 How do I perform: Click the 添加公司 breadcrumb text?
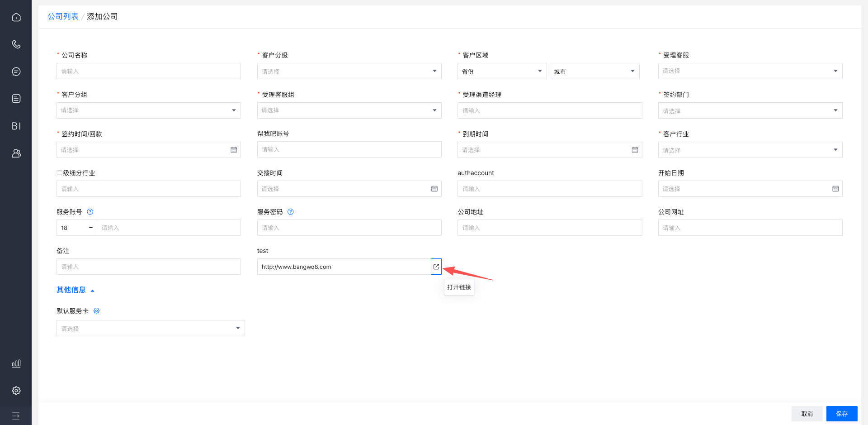point(102,16)
